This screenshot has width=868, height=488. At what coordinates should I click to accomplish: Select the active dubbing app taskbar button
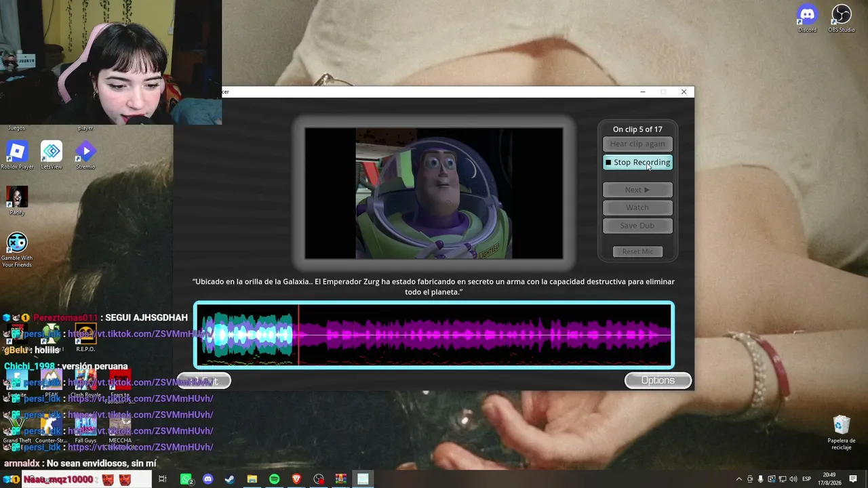coord(363,479)
